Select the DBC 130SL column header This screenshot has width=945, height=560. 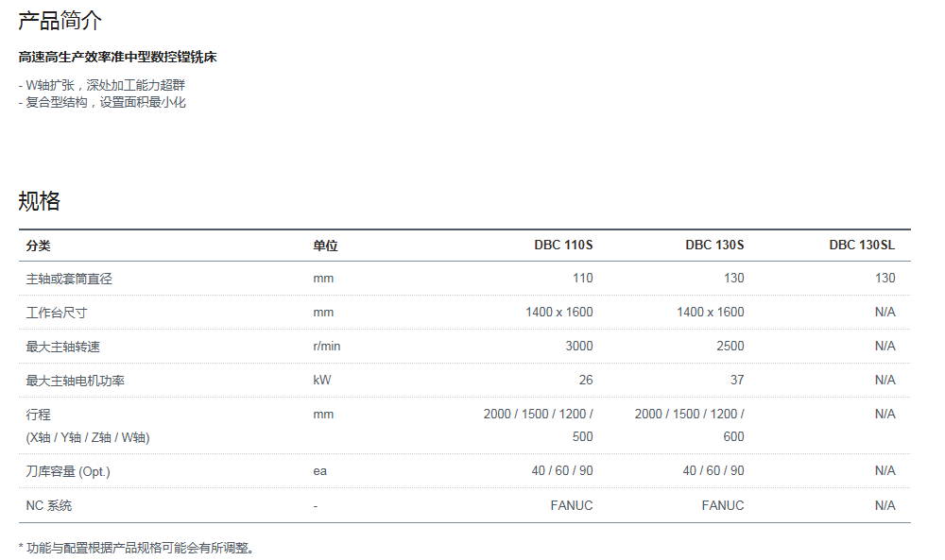coord(862,246)
